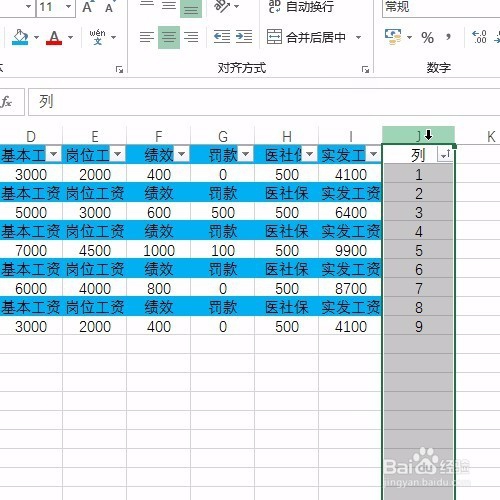Open the 基本工 filter dropdown
This screenshot has height=500, width=500.
tap(53, 154)
